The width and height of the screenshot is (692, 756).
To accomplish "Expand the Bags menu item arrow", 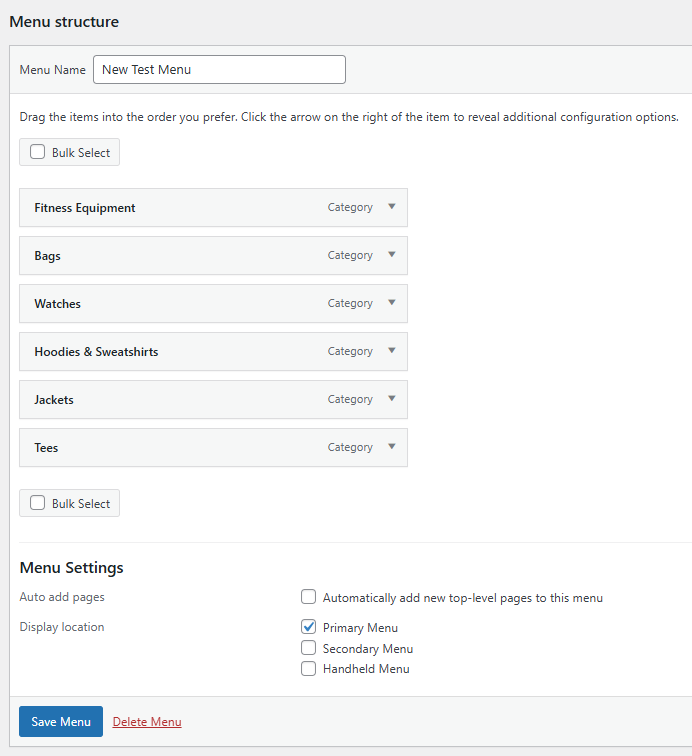I will [x=392, y=255].
